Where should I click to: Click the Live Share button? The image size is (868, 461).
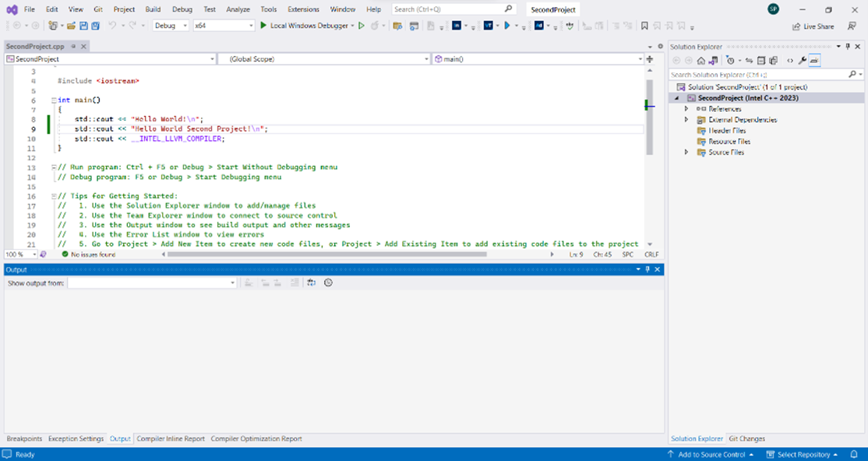pos(813,26)
